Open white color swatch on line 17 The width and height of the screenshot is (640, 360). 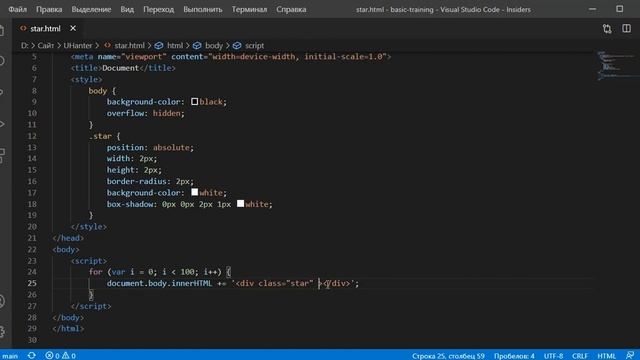(x=195, y=192)
